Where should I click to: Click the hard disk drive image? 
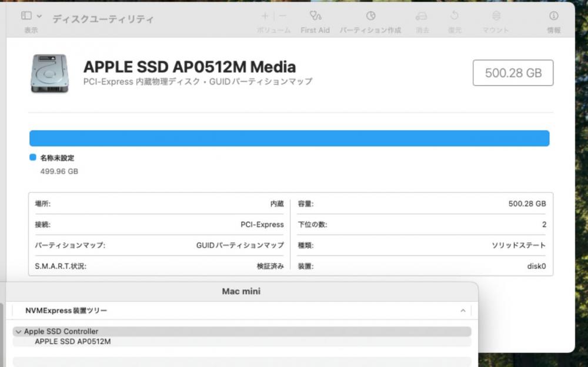pyautogui.click(x=49, y=73)
